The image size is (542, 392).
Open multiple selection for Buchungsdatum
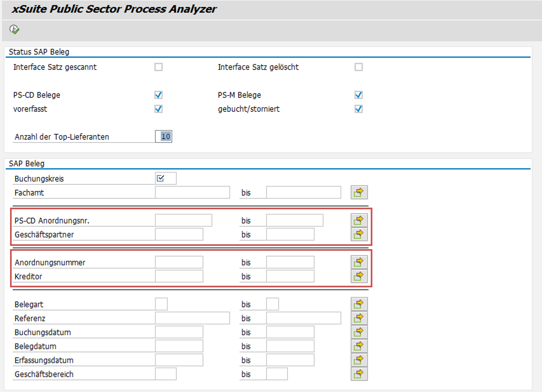pyautogui.click(x=359, y=332)
